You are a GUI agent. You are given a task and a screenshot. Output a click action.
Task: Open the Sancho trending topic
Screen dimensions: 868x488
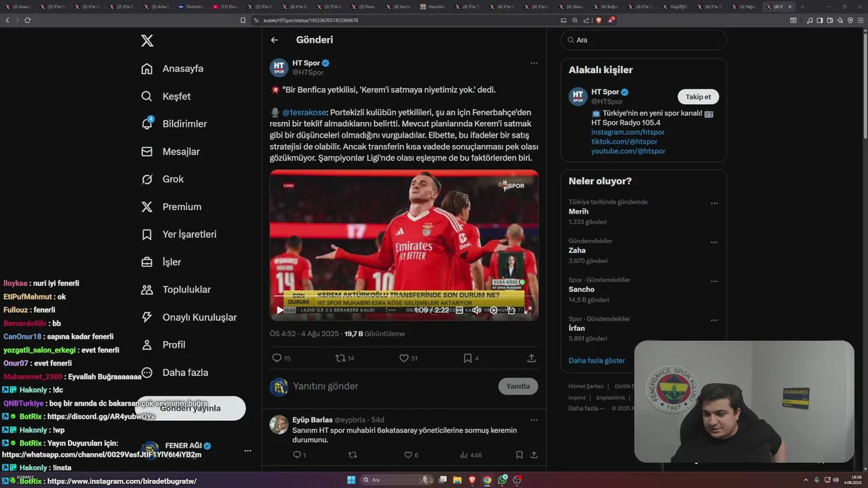click(644, 289)
